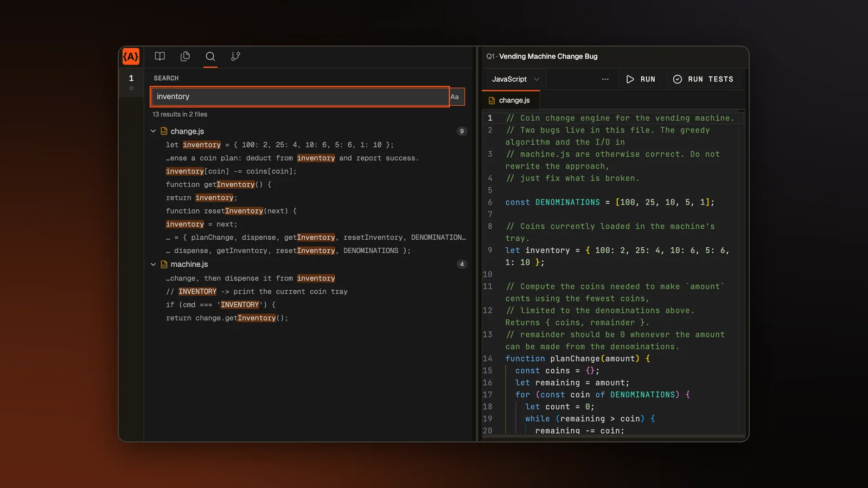Open result 'let inventory = { 100: 2...'

tap(280, 145)
